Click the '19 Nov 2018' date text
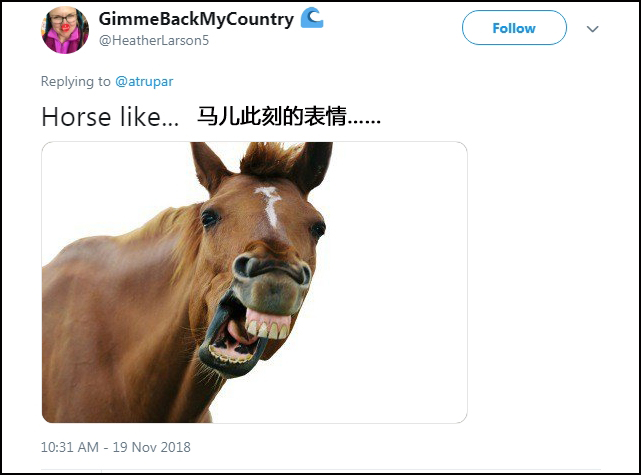The height and width of the screenshot is (475, 641). click(x=152, y=447)
